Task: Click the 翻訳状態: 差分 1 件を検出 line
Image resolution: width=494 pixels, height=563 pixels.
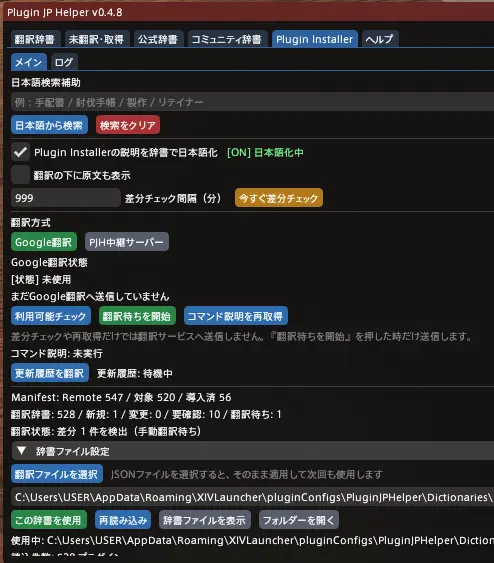Action: [106, 431]
